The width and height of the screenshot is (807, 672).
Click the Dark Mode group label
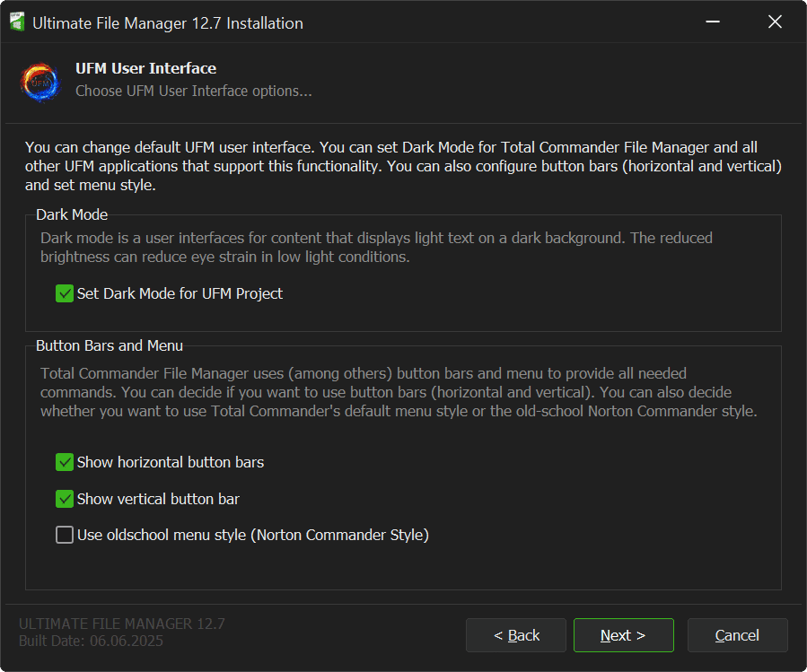pos(72,215)
